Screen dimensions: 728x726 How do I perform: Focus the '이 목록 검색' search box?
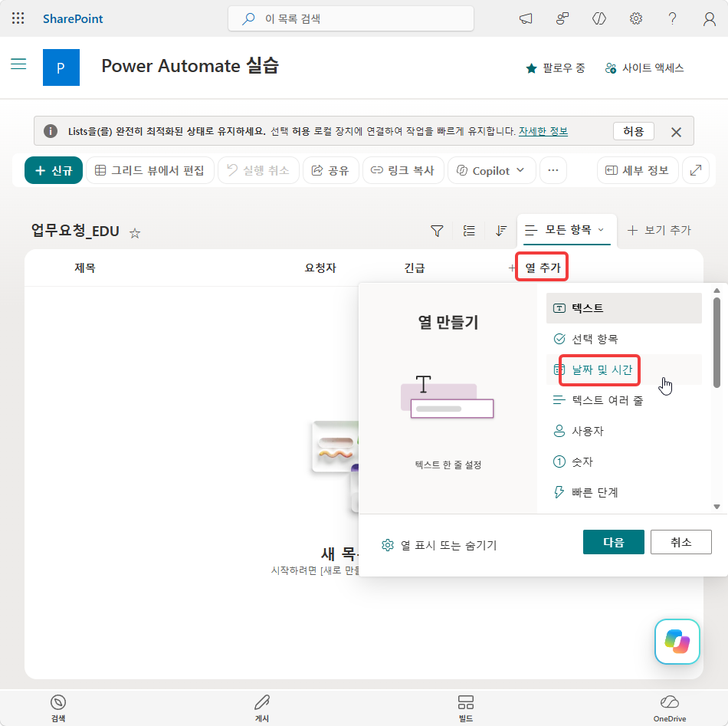(x=351, y=18)
